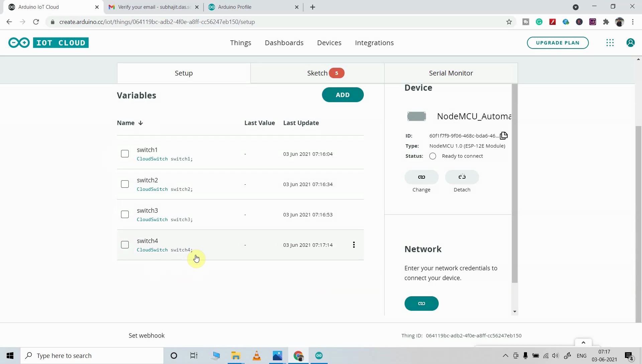Click the Change device icon
This screenshot has width=642, height=364.
[x=421, y=177]
